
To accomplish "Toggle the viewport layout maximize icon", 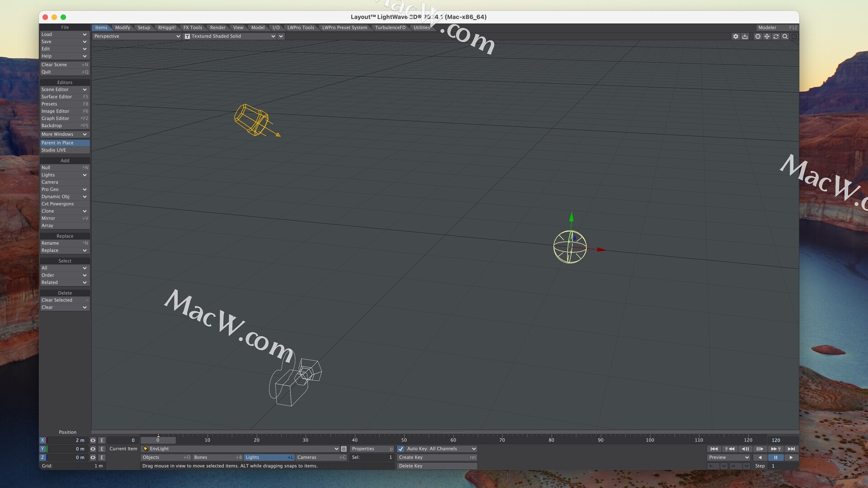I will pyautogui.click(x=794, y=37).
